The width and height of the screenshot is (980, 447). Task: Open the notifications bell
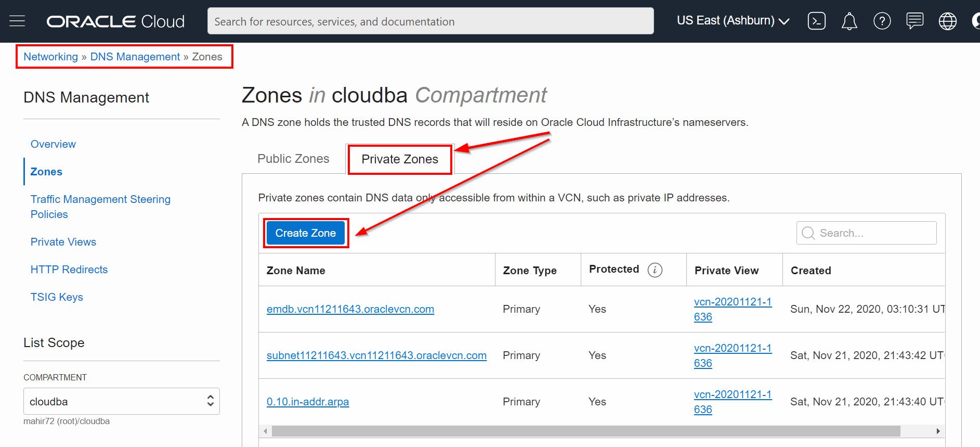tap(849, 21)
